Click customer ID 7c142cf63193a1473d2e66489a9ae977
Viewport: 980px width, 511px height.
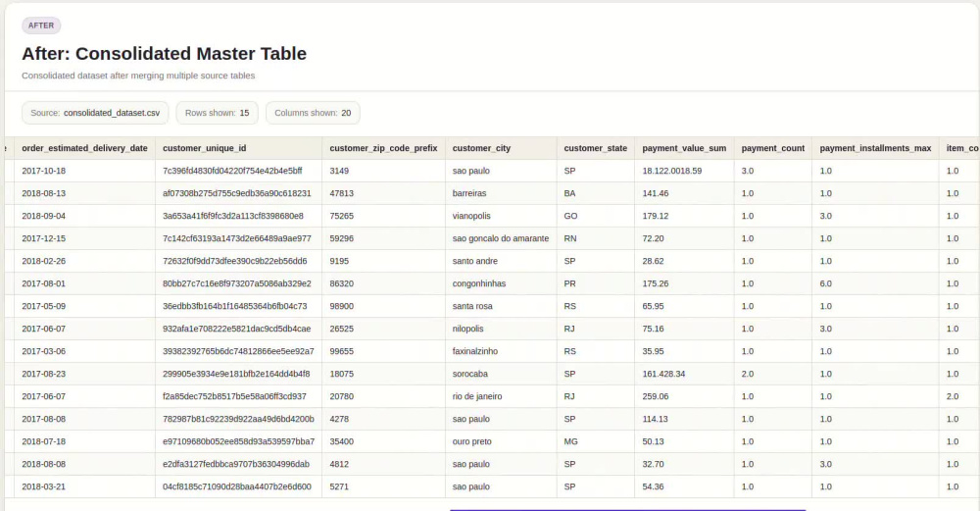click(237, 238)
